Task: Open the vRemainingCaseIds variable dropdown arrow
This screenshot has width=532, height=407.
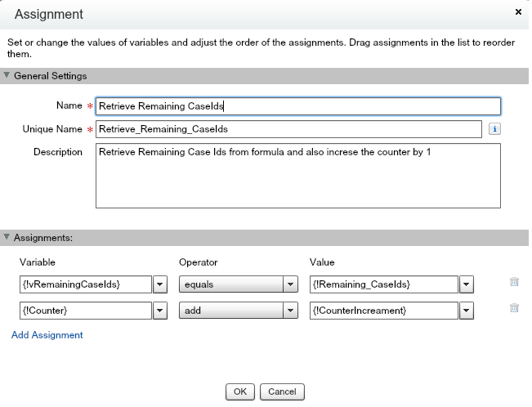Action: pos(160,284)
